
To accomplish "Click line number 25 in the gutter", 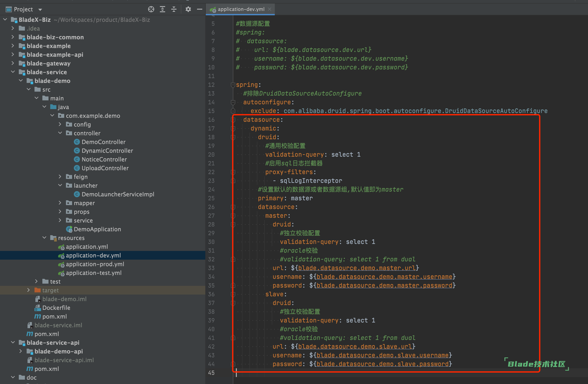I will coord(211,198).
